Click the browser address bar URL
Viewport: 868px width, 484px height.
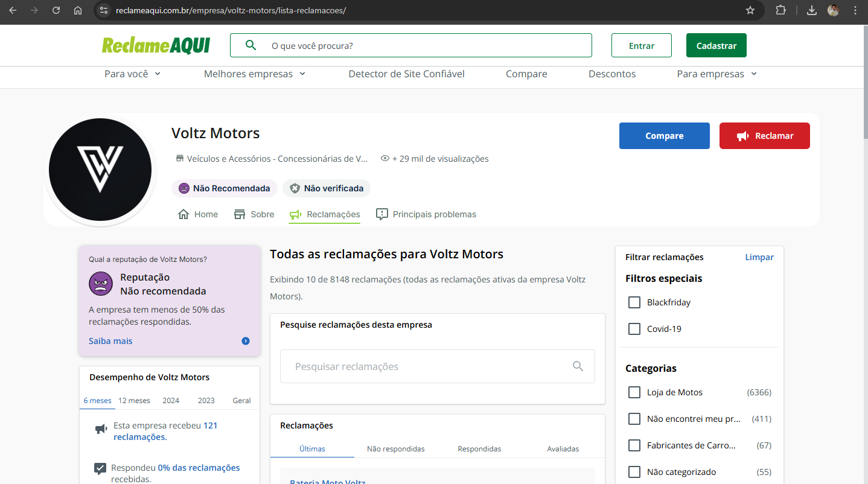(231, 10)
